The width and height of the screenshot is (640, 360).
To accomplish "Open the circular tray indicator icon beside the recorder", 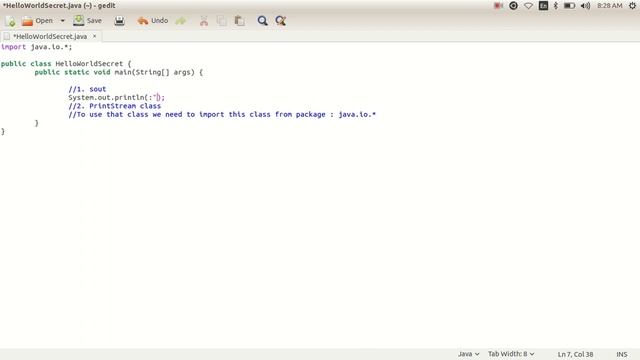I will click(513, 6).
